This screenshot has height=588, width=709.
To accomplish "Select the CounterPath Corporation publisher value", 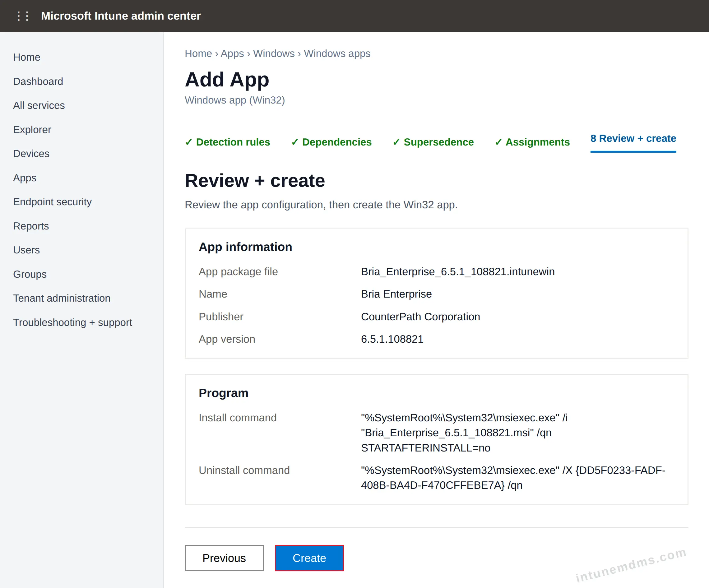I will coord(420,317).
